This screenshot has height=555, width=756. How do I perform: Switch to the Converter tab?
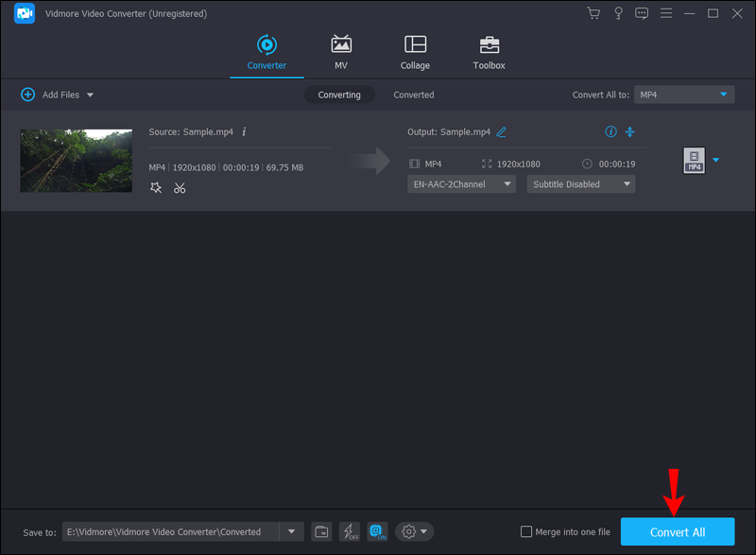[266, 53]
